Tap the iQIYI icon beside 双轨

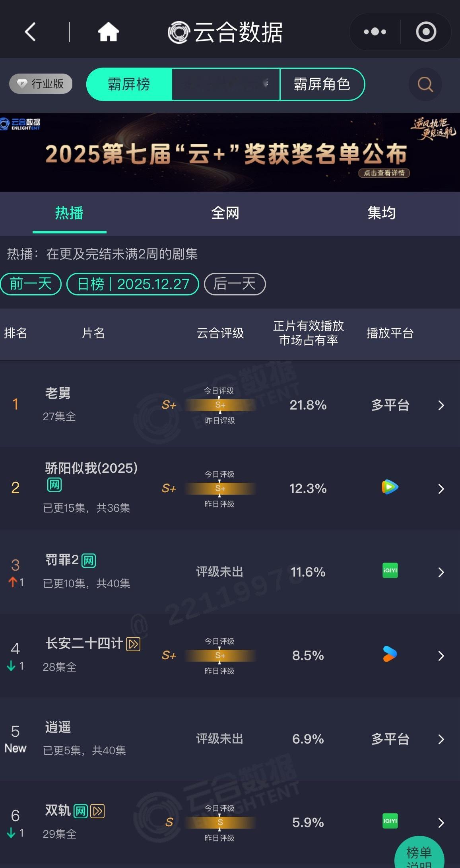[x=389, y=821]
